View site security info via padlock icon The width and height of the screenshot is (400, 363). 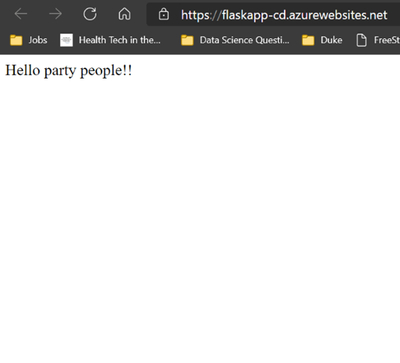click(164, 14)
